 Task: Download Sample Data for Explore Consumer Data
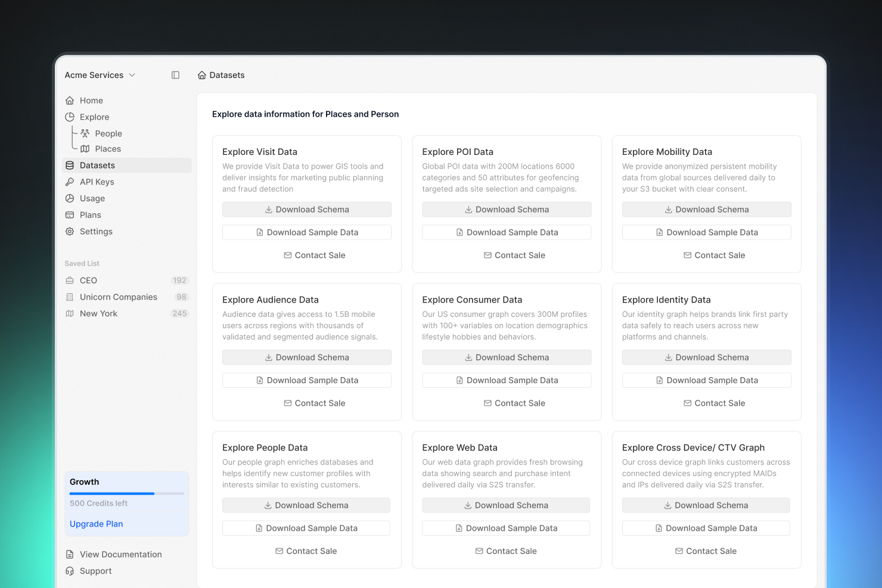coord(507,380)
